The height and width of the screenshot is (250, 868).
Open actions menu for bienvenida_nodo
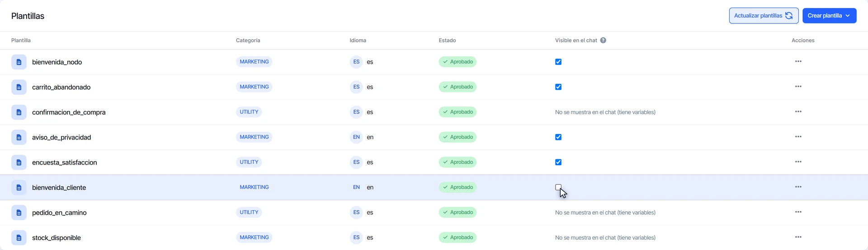coord(798,61)
